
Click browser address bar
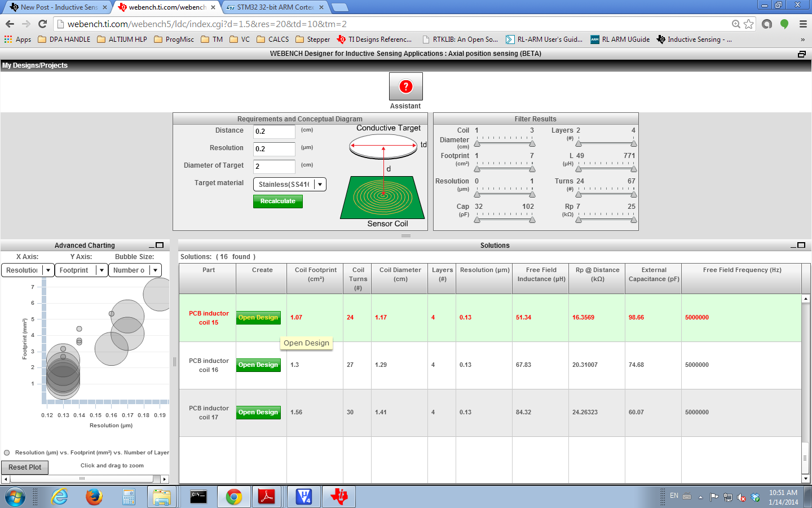click(395, 24)
